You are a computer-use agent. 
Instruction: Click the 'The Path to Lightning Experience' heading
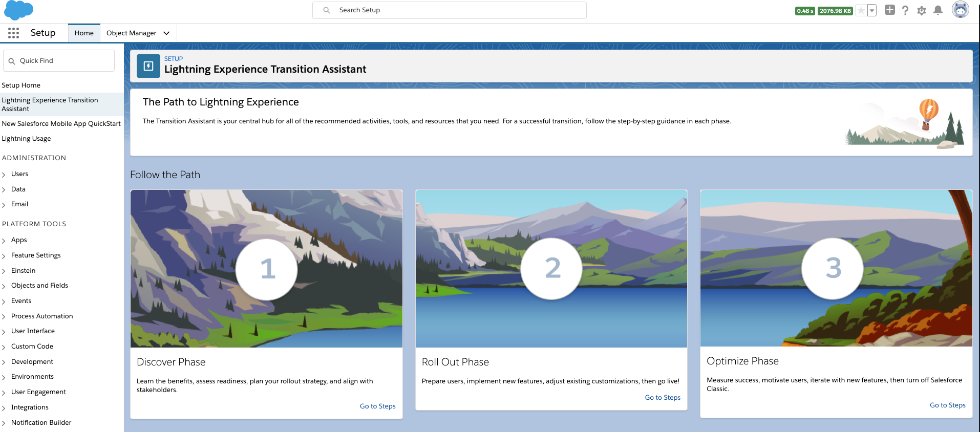(221, 102)
